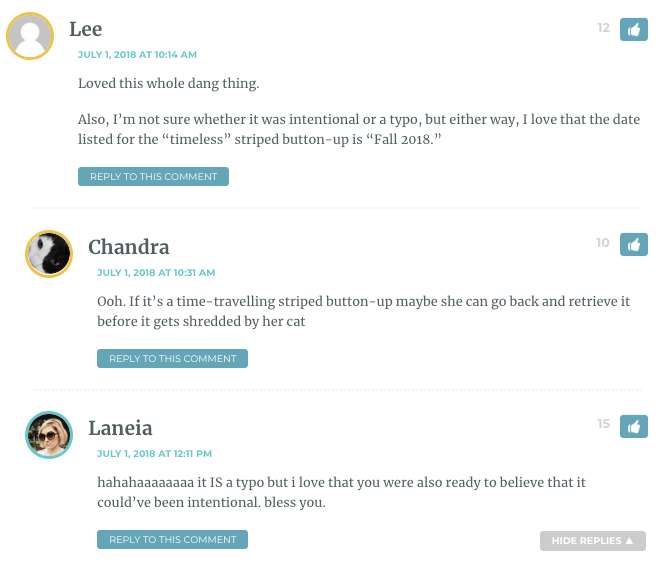
Task: Open Laneia's 12:11 PM comment permalink
Action: coord(154,454)
